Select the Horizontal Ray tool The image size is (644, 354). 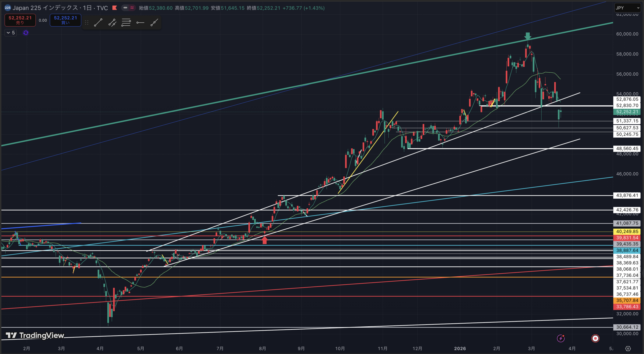(140, 23)
